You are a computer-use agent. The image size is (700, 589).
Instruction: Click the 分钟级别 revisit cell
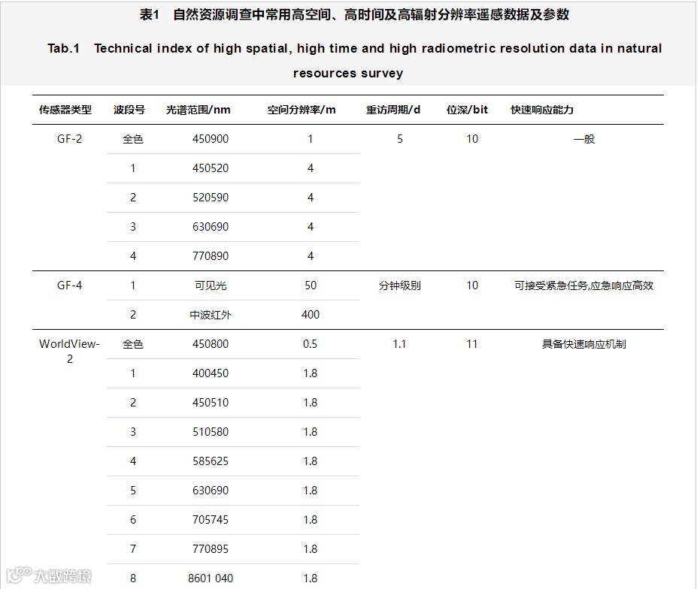[399, 285]
